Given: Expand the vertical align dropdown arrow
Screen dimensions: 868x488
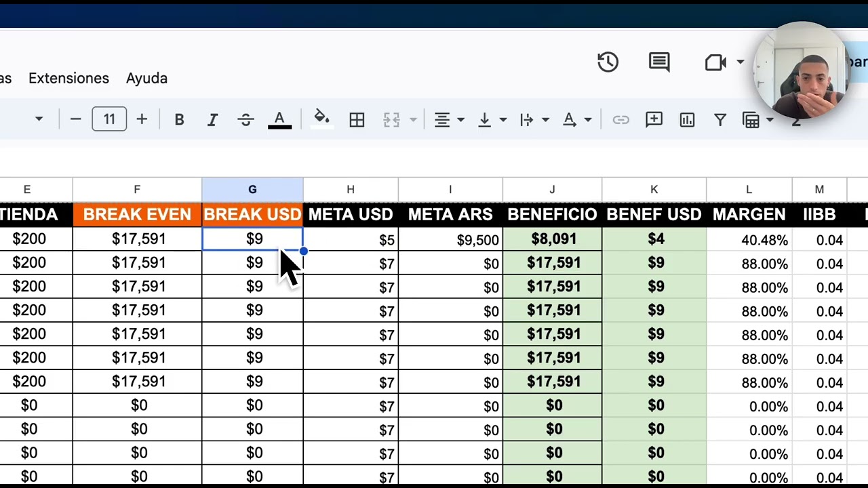Looking at the screenshot, I should [502, 120].
